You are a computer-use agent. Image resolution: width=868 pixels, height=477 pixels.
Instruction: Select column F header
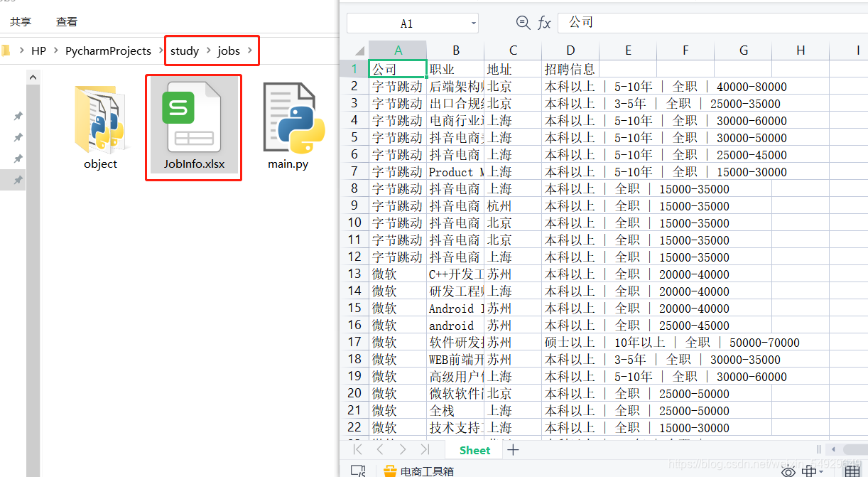pos(685,50)
